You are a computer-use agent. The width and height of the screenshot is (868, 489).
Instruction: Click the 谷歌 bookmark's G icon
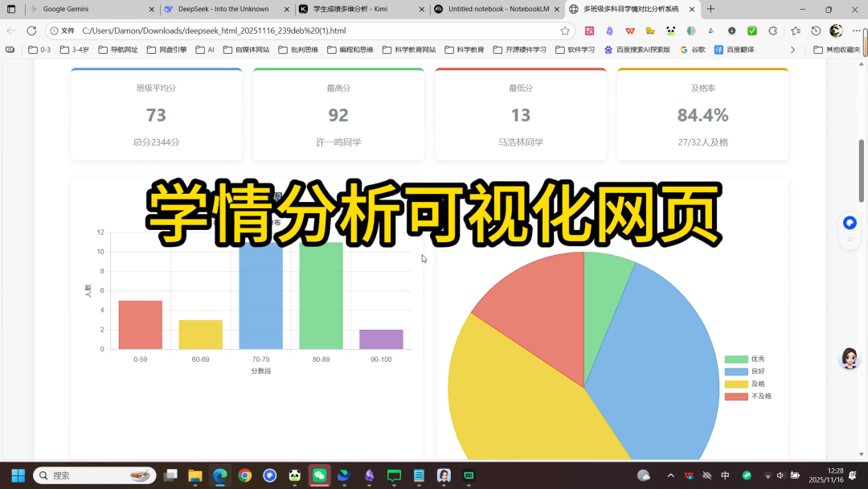tap(684, 49)
